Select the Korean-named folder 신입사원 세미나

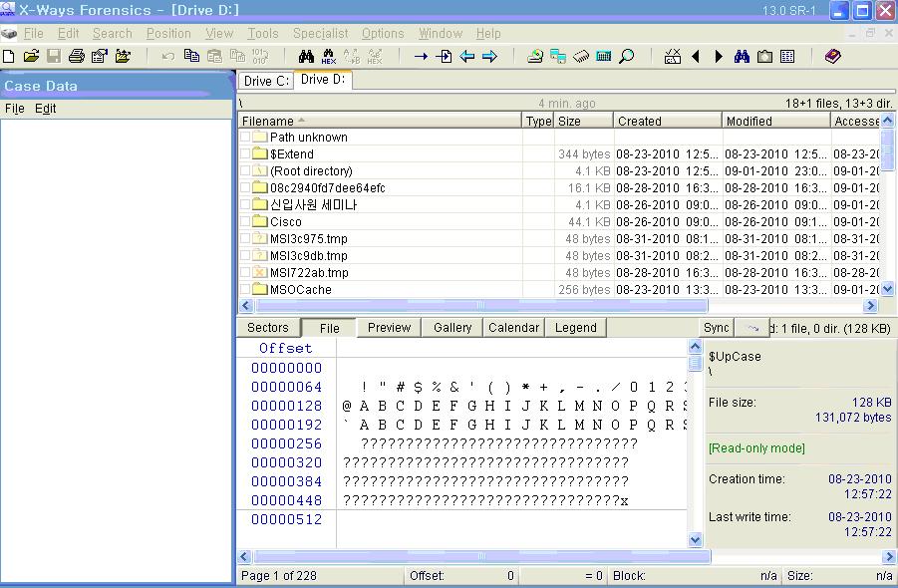point(313,205)
